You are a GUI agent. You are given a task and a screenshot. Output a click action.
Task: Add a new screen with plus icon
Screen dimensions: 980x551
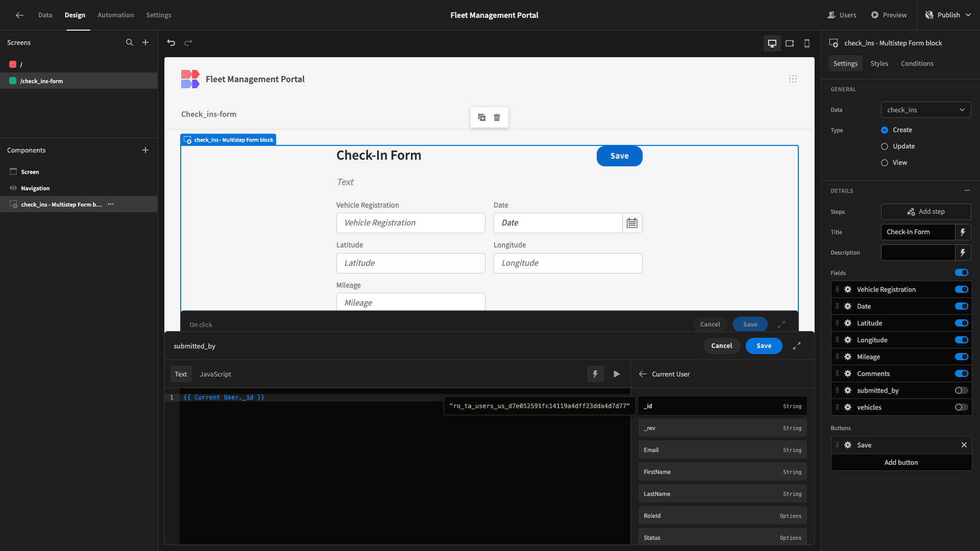click(x=145, y=43)
